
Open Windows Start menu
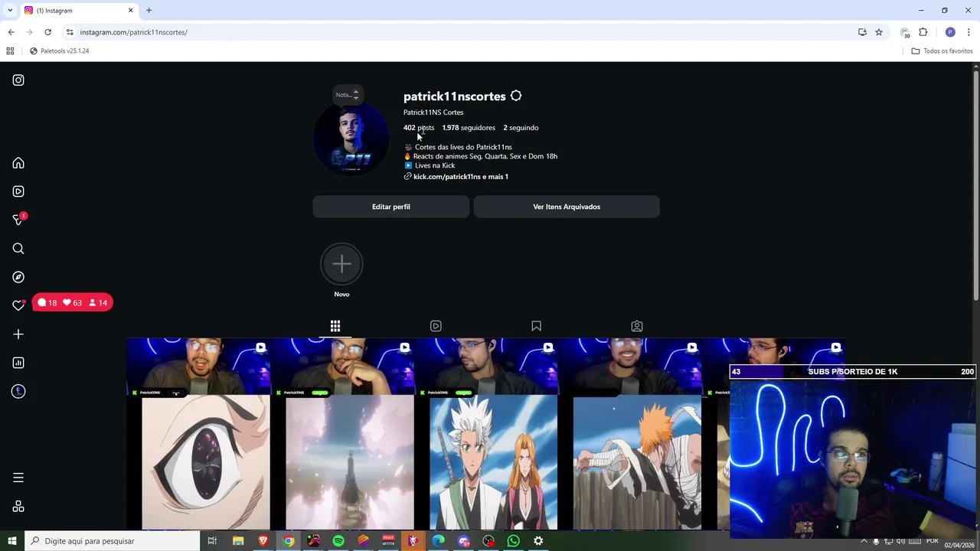[11, 541]
